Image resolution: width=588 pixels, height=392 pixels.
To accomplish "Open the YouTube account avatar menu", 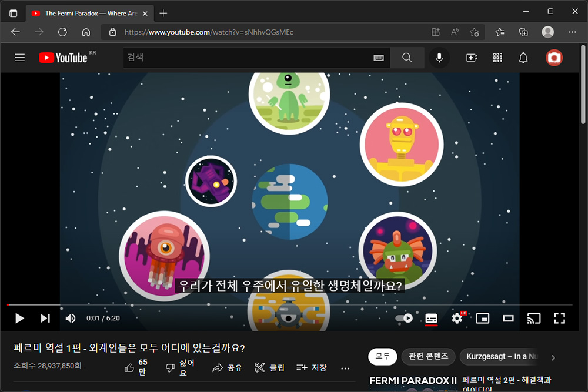I will pyautogui.click(x=554, y=58).
